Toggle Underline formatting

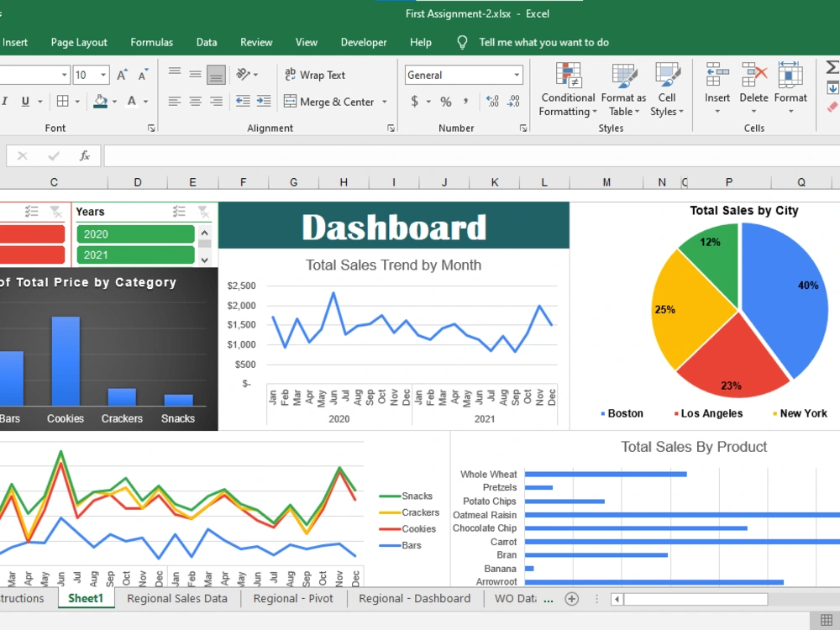[24, 101]
